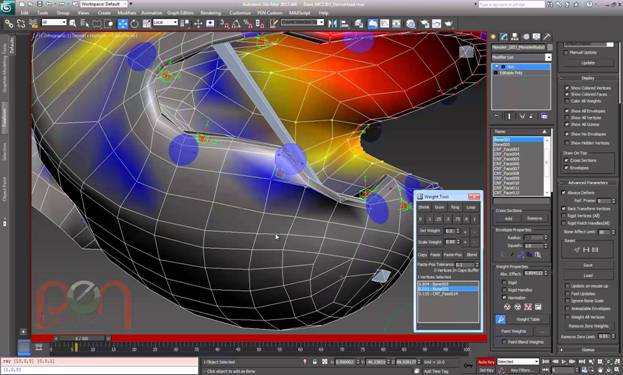Open the Workspace Default dropdown
Image resolution: width=623 pixels, height=375 pixels.
tap(104, 4)
